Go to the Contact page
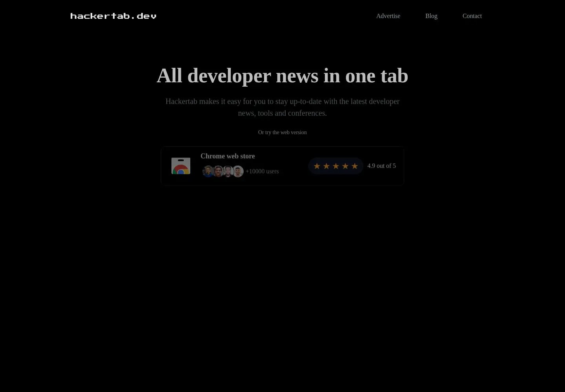The height and width of the screenshot is (392, 565). (x=472, y=16)
